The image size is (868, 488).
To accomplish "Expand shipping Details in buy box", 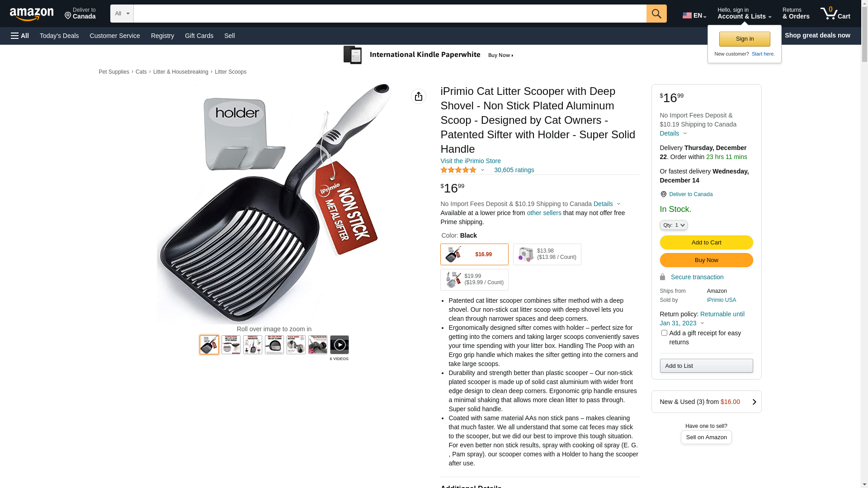I will pos(673,133).
